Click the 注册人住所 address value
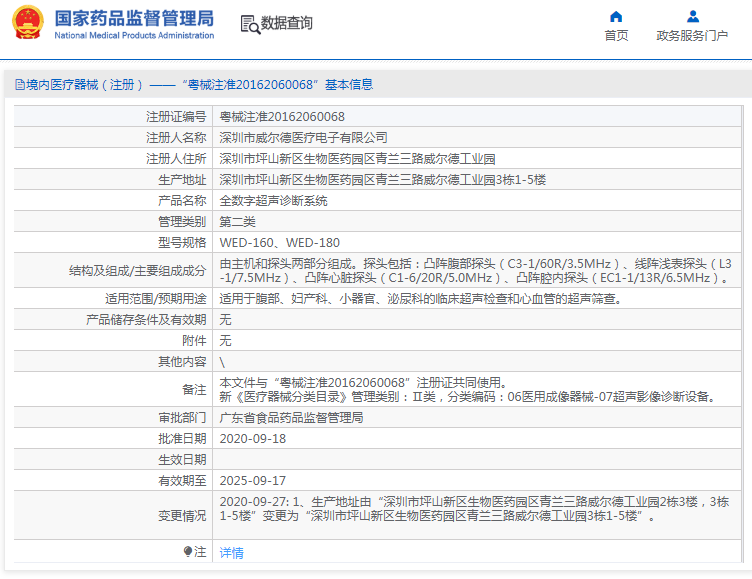This screenshot has height=579, width=752. (x=357, y=159)
